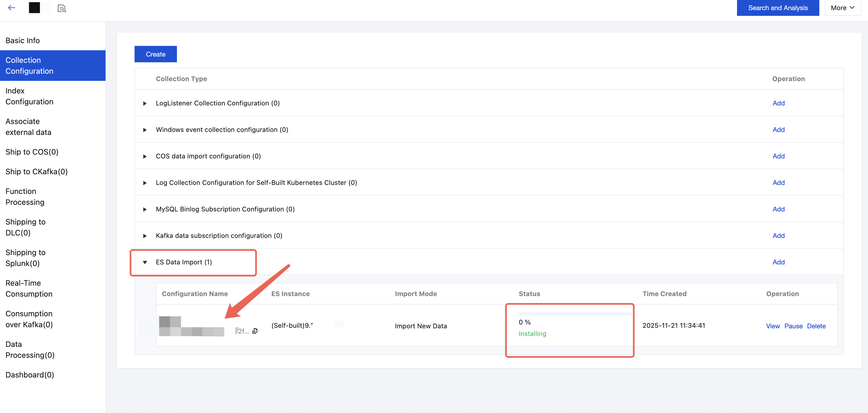Go to Basic Info section

click(x=23, y=40)
